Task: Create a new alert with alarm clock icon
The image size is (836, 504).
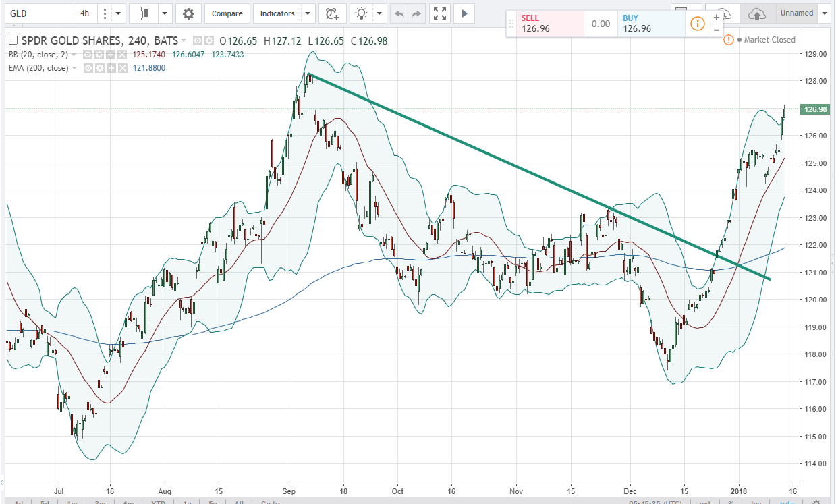Action: click(331, 13)
